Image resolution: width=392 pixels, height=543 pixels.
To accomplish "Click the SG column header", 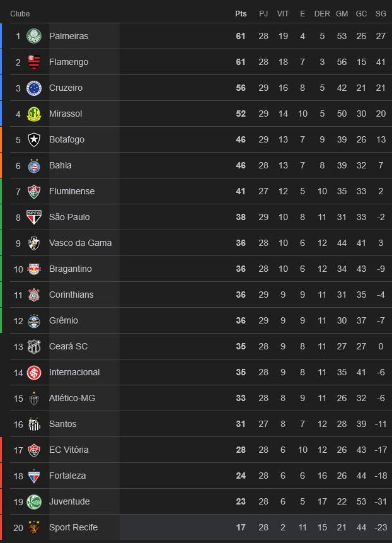I will (x=381, y=14).
